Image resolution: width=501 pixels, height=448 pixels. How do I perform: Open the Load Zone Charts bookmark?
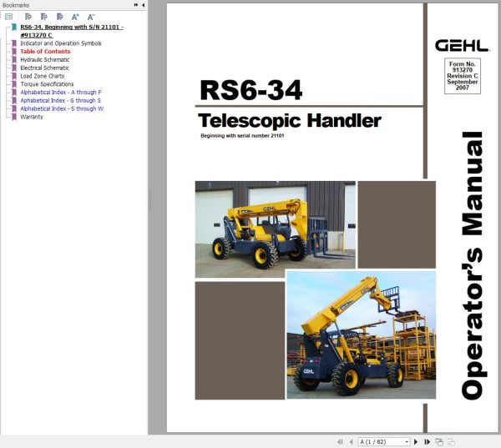(43, 76)
